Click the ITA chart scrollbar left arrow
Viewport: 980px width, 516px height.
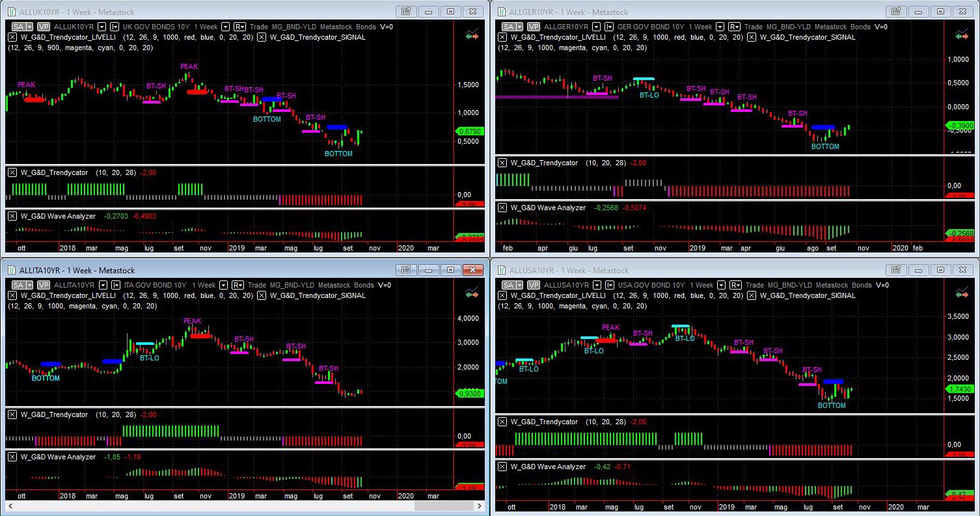point(10,505)
